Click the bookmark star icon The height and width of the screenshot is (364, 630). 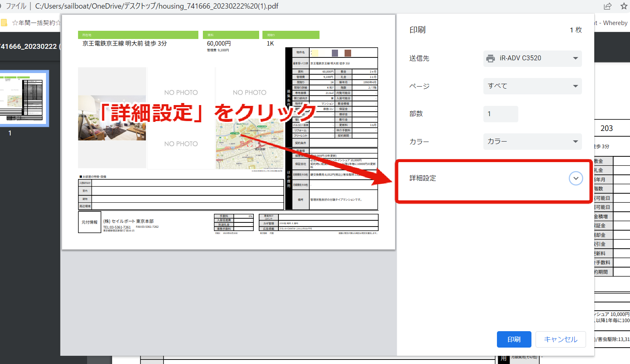pos(624,6)
